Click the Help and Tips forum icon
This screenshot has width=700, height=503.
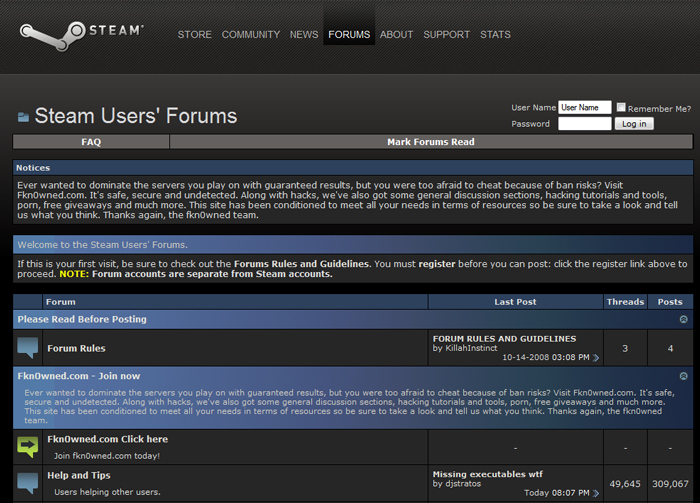tap(28, 483)
